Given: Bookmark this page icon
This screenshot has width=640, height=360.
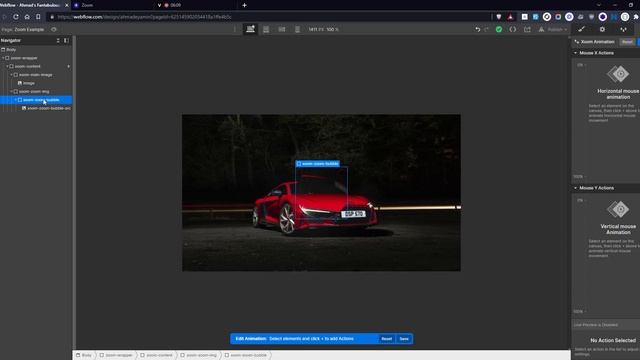Looking at the screenshot, I should 38,17.
